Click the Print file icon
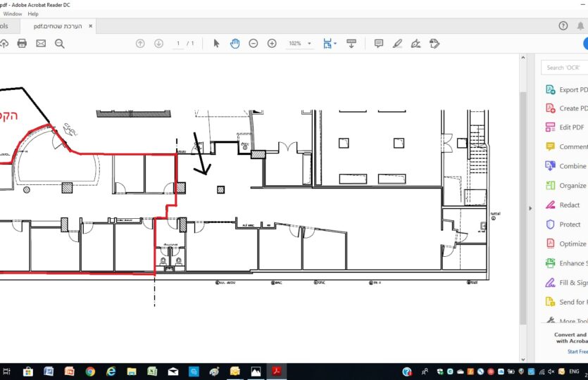The image size is (588, 380). (x=22, y=44)
